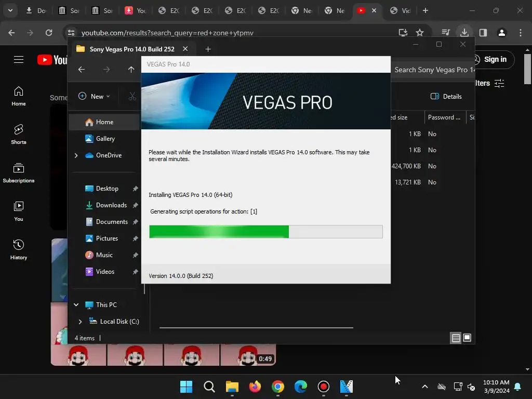Open Chrome downloads icon
This screenshot has width=532, height=399.
click(464, 33)
